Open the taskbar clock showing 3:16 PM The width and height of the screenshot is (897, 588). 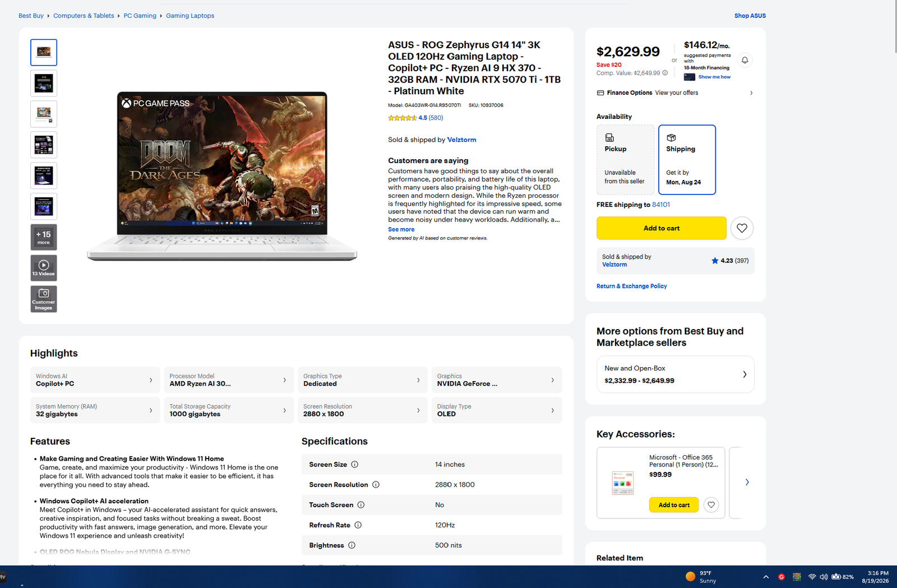tap(875, 577)
